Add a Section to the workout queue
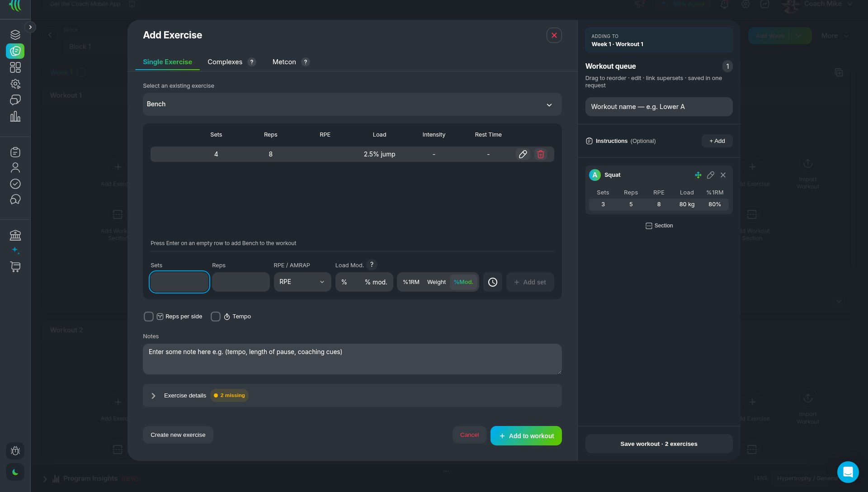This screenshot has height=492, width=868. [x=659, y=226]
